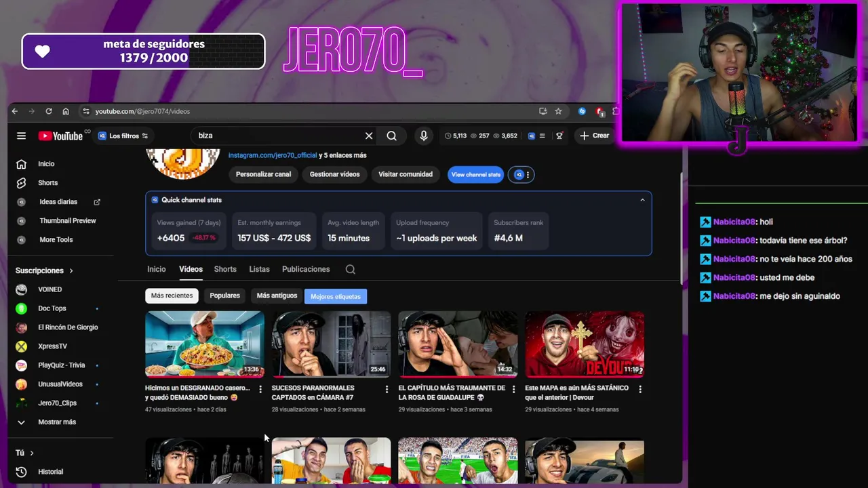Screen dimensions: 868x488
Task: Start voice search with the microphone
Action: 424,136
